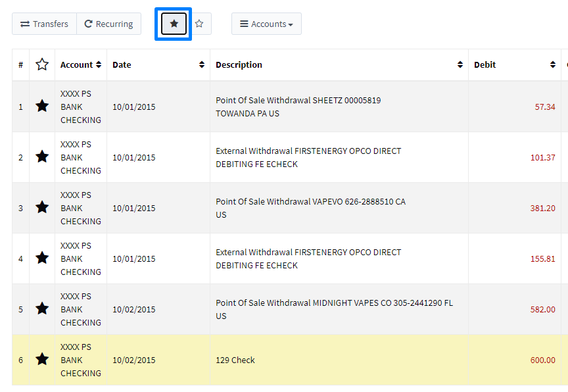Select the account name in the 155.81 row
The image size is (568, 392).
pyautogui.click(x=81, y=258)
